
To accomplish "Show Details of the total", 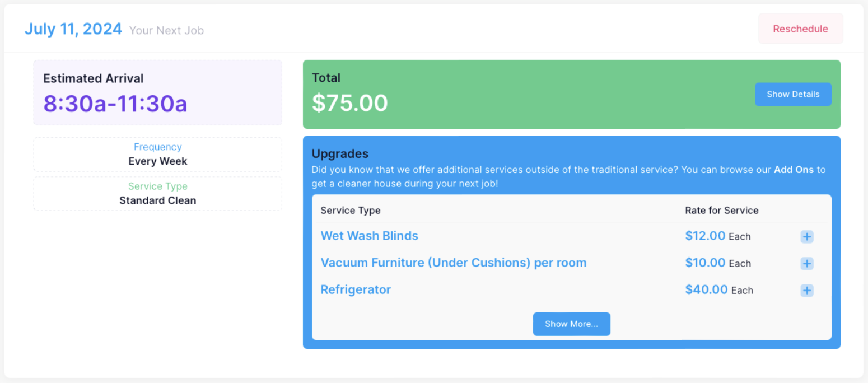I will tap(792, 94).
